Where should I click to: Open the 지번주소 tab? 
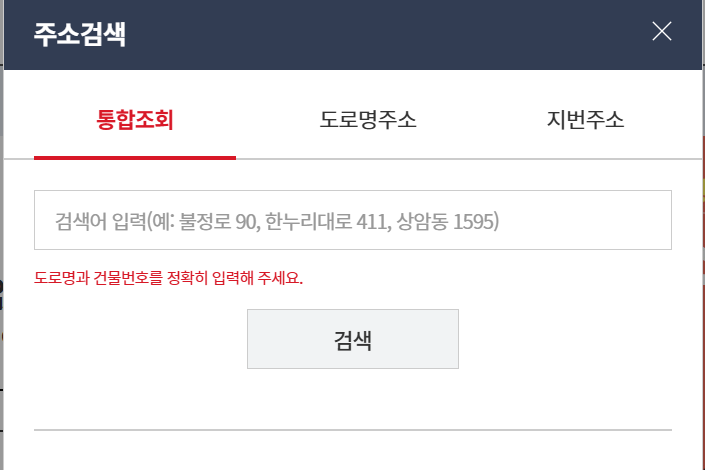click(x=585, y=120)
